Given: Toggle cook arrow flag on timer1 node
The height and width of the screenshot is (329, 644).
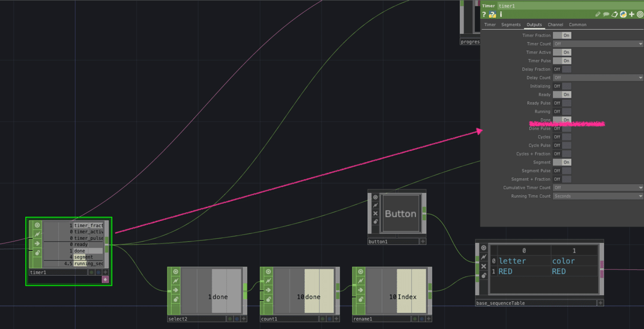Looking at the screenshot, I should [38, 243].
